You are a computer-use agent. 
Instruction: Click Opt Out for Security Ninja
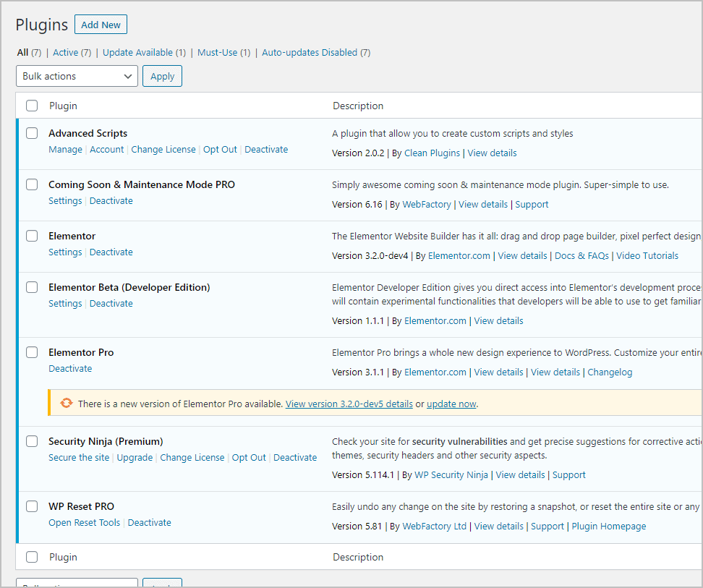point(249,457)
